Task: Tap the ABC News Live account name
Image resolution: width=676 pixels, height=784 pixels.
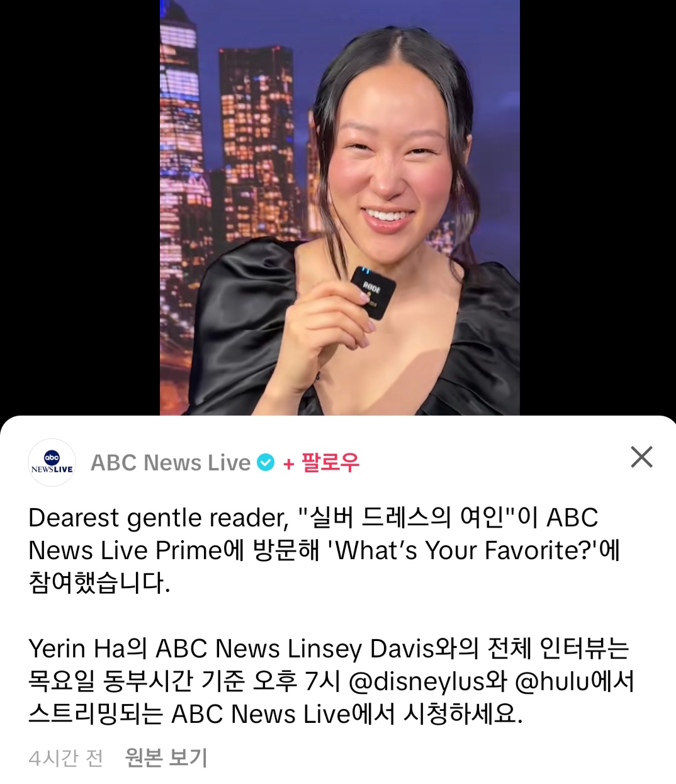Action: [x=171, y=463]
